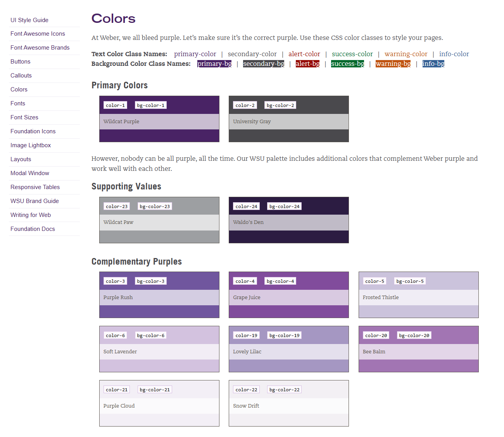
Task: Select Colors in the sidebar menu
Action: pos(19,89)
